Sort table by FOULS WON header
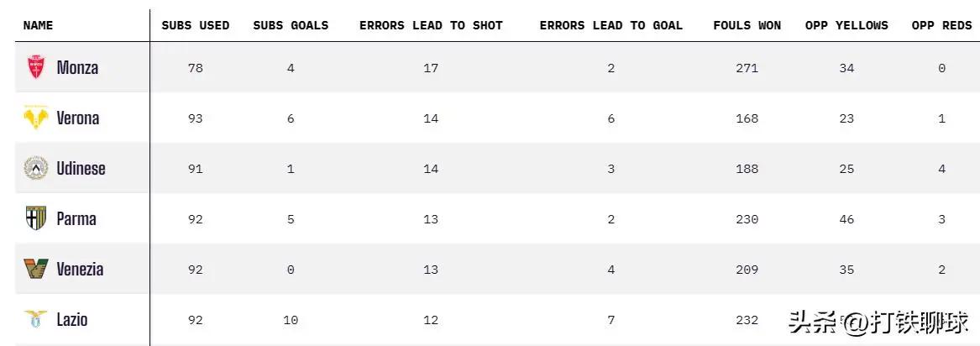Image resolution: width=980 pixels, height=346 pixels. point(747,25)
